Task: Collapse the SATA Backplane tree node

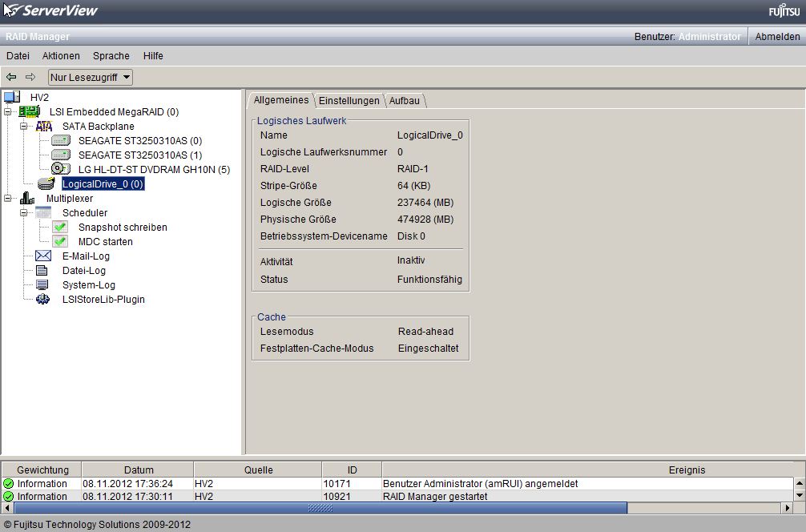Action: click(24, 127)
